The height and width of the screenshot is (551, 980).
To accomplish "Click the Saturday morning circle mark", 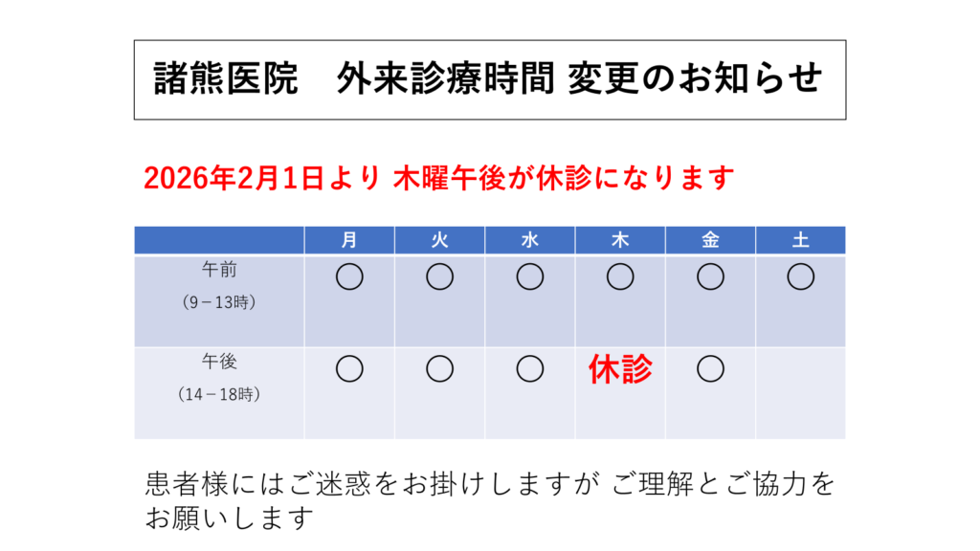I will tap(800, 277).
